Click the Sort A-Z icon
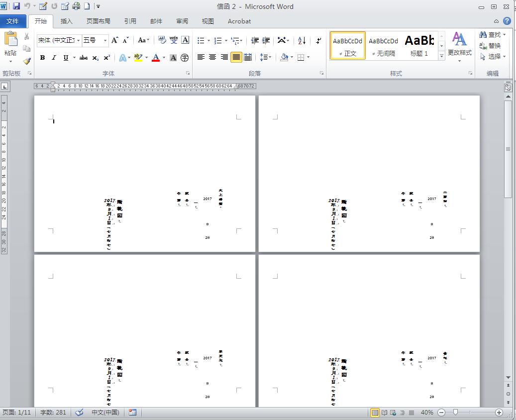This screenshot has height=420, width=516. [x=302, y=41]
